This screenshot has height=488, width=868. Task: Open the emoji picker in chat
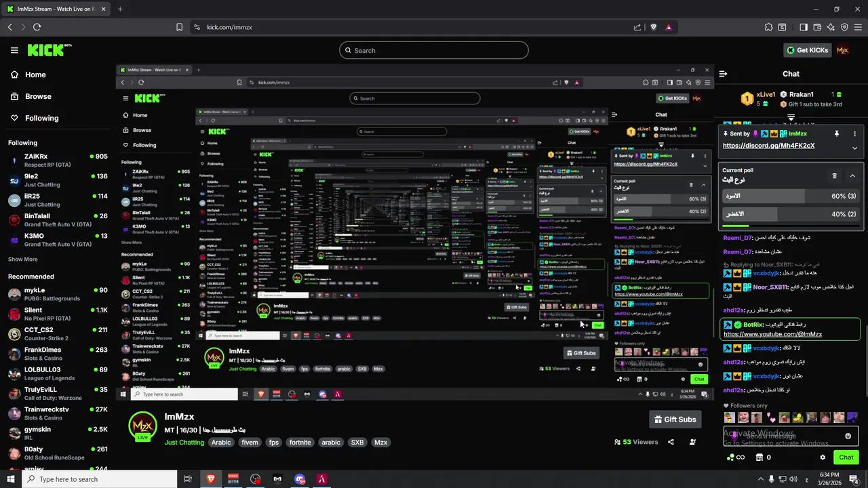coord(848,436)
